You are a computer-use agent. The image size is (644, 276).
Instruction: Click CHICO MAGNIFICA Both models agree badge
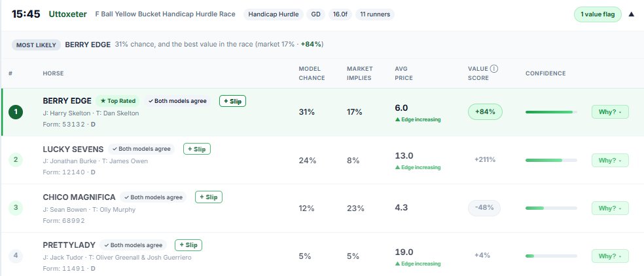coord(153,197)
